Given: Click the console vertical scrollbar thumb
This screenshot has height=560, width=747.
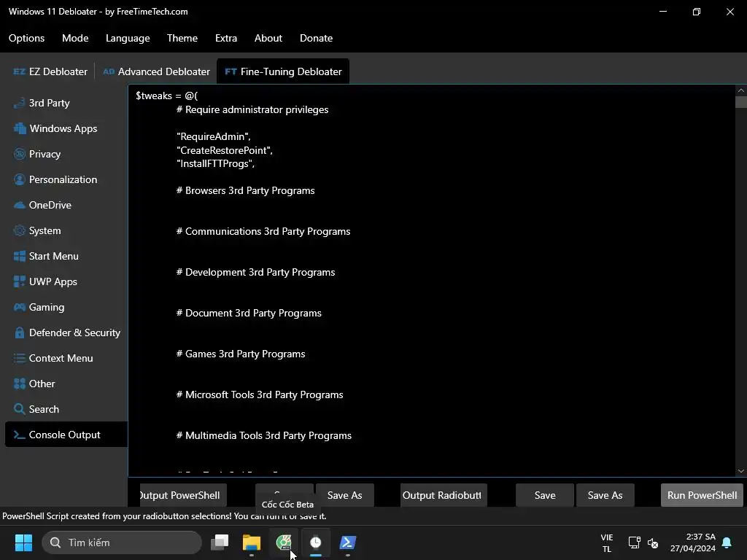Looking at the screenshot, I should click(741, 102).
